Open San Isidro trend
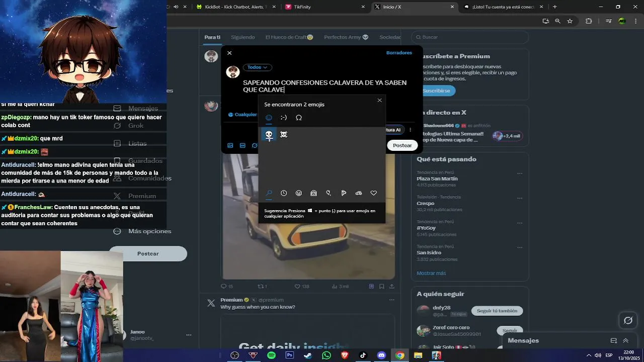This screenshot has width=644, height=362. point(429,252)
